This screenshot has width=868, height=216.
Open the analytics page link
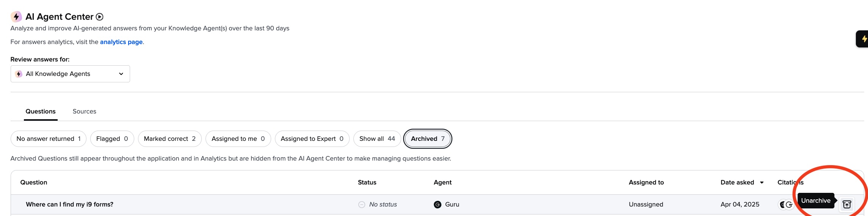(121, 42)
